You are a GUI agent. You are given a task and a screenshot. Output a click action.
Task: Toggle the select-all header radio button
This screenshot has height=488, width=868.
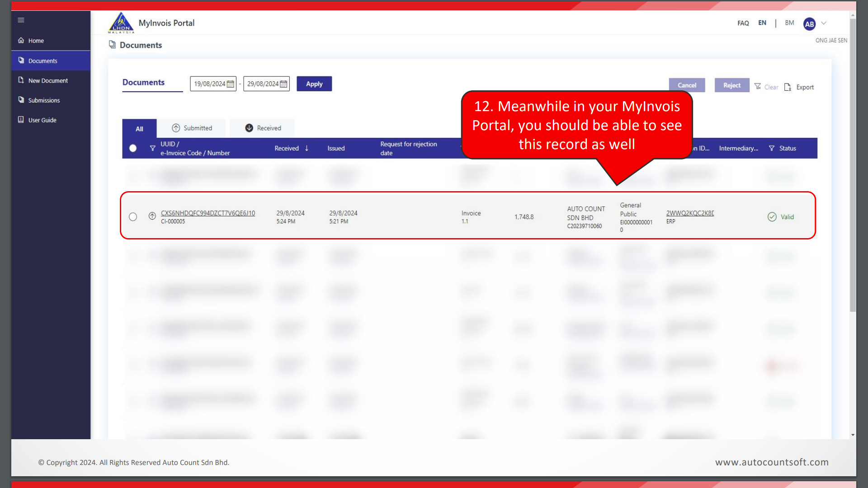[x=133, y=148]
